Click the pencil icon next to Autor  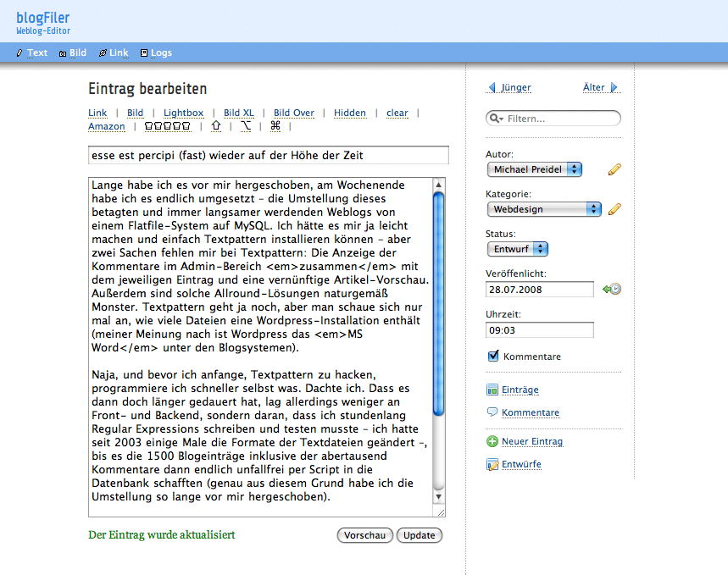[x=614, y=169]
